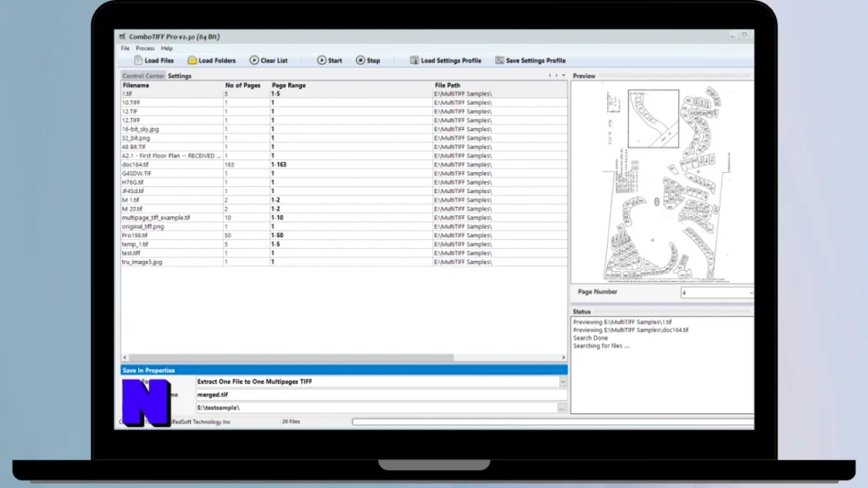Viewport: 868px width, 488px height.
Task: Click the 20 Files status bar entry
Action: coord(291,422)
